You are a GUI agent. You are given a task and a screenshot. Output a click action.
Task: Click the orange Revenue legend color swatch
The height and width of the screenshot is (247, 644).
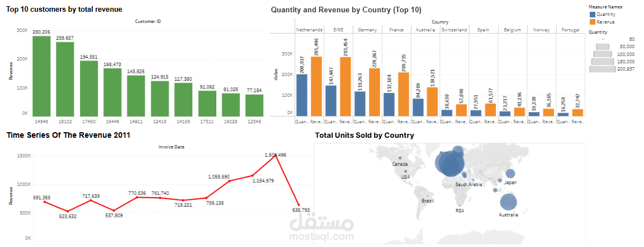[592, 21]
